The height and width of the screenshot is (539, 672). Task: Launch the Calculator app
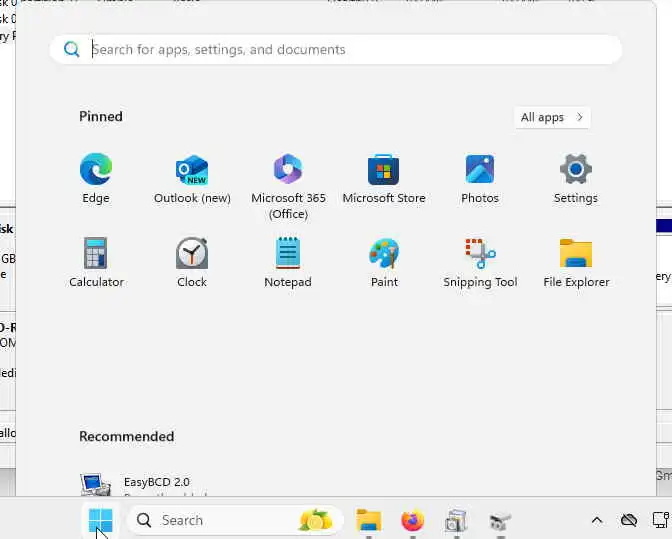pos(96,262)
